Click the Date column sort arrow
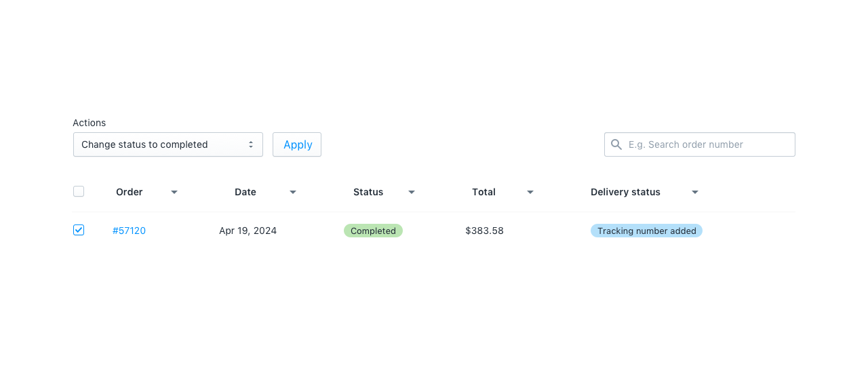Screen dimensions: 868x373 [293, 193]
